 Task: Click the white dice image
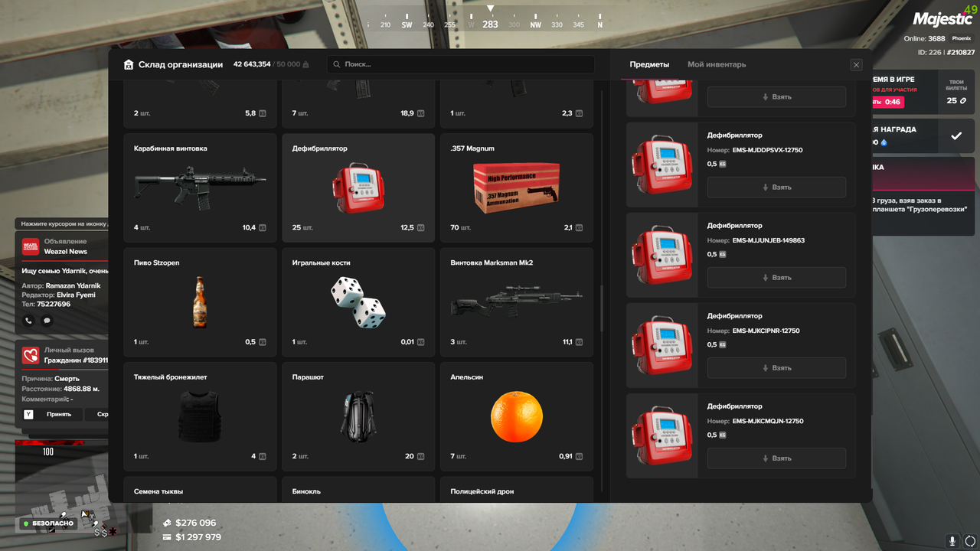(x=358, y=302)
